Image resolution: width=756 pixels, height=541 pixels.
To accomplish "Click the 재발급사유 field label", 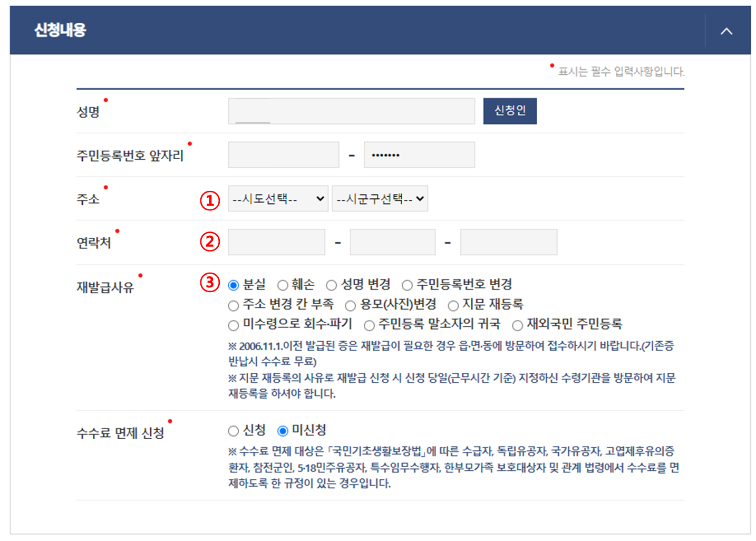I will pyautogui.click(x=105, y=287).
